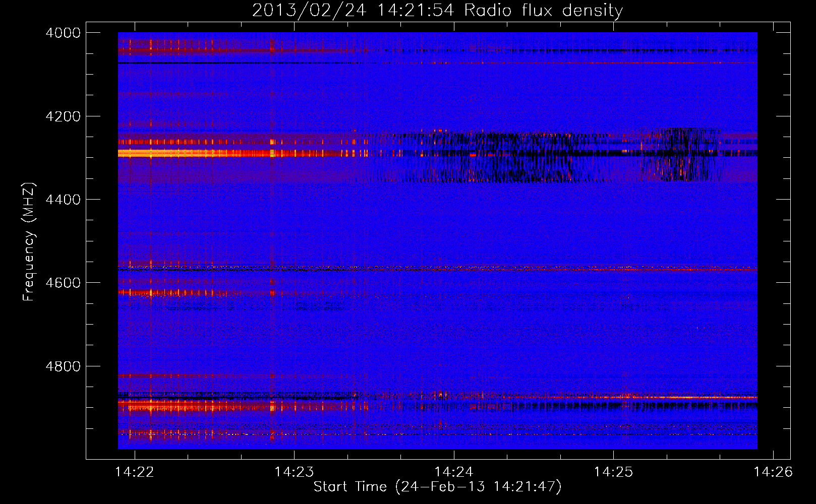The height and width of the screenshot is (504, 816).
Task: Click the 14:22 time tick label
Action: click(135, 472)
